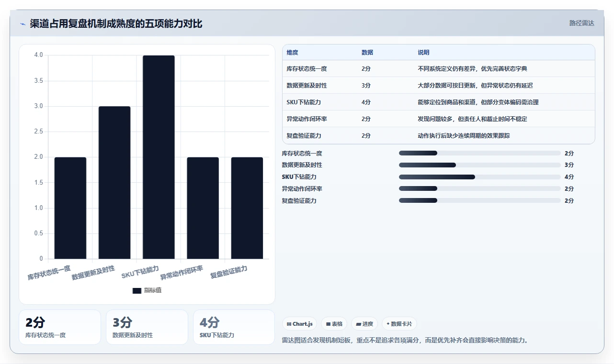Image resolution: width=614 pixels, height=364 pixels.
Task: Click the 库存状态统一度 progress bar
Action: (x=479, y=153)
